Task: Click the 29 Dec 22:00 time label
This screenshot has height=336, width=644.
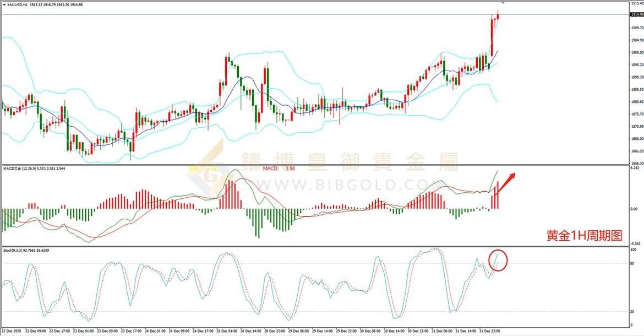Action: [346, 330]
